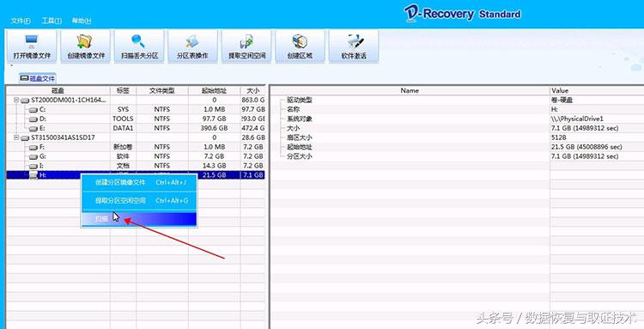Click the disk icon of ST2000DM001-1CH164
The width and height of the screenshot is (644, 329).
click(x=26, y=101)
